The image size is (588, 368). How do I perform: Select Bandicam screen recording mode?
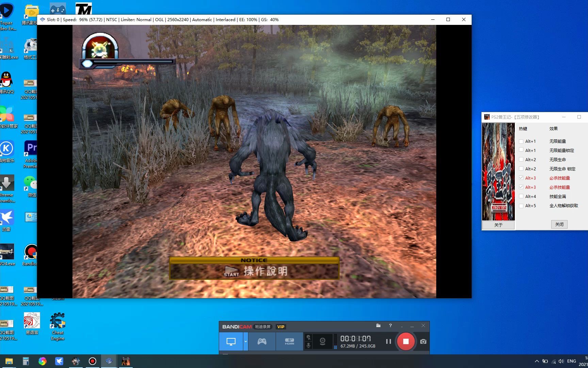[231, 341]
